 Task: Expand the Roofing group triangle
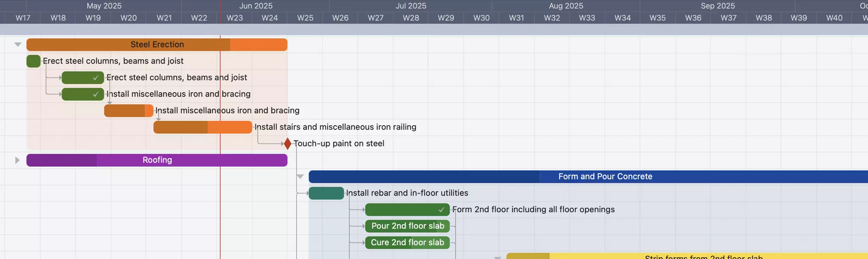(x=17, y=160)
